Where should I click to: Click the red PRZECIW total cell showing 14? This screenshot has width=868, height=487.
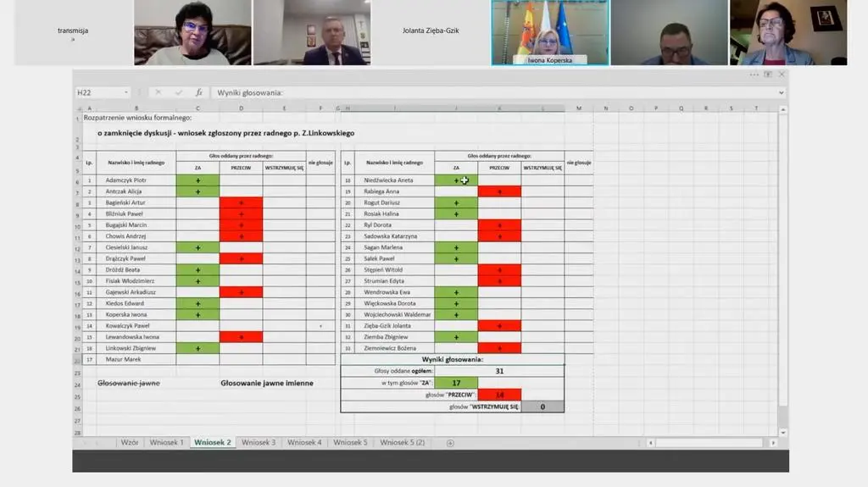pyautogui.click(x=499, y=395)
